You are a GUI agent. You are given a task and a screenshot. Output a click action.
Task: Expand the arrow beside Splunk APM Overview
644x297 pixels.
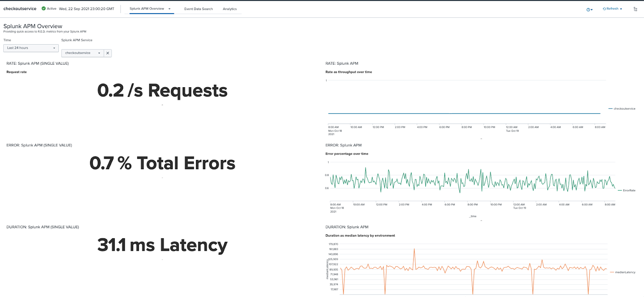pos(169,9)
